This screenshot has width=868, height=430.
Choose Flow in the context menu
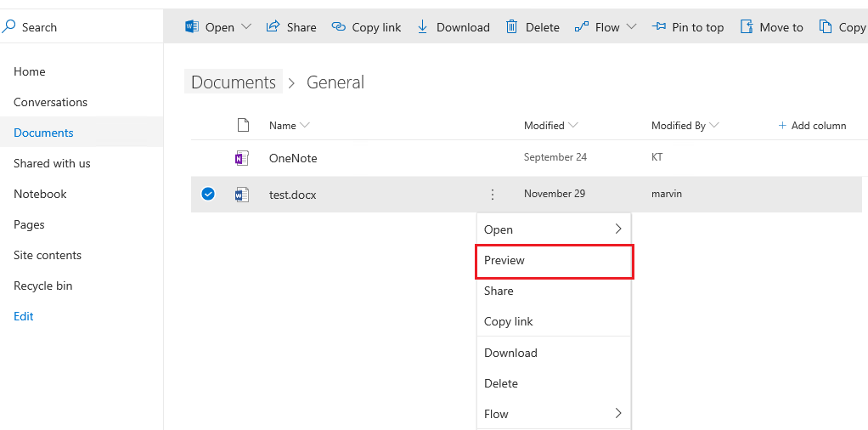tap(554, 414)
